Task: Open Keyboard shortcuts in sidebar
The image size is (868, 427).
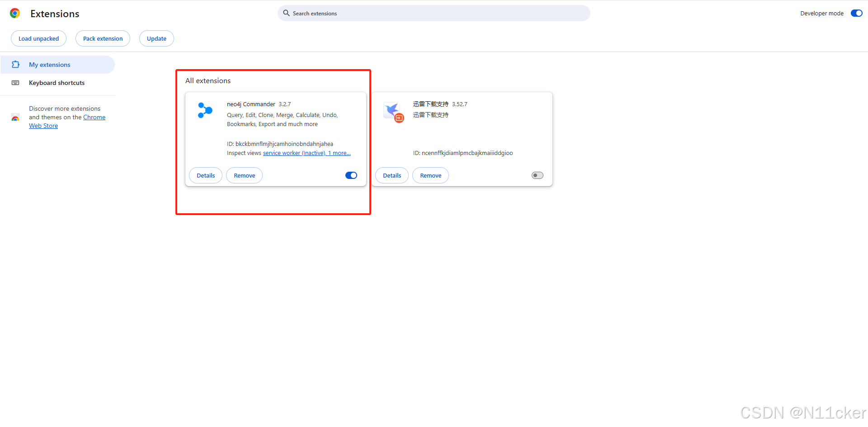Action: [57, 83]
